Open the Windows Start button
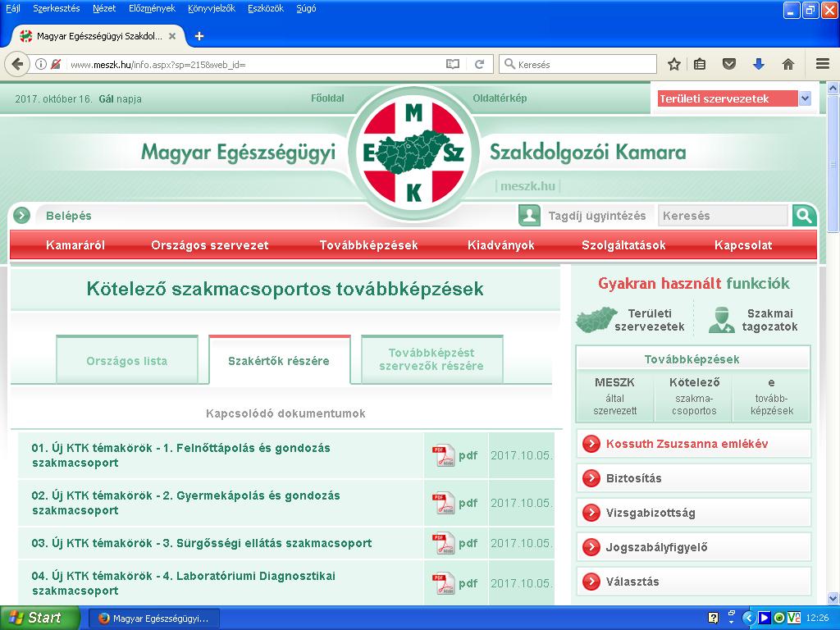The image size is (840, 630). coord(39,618)
